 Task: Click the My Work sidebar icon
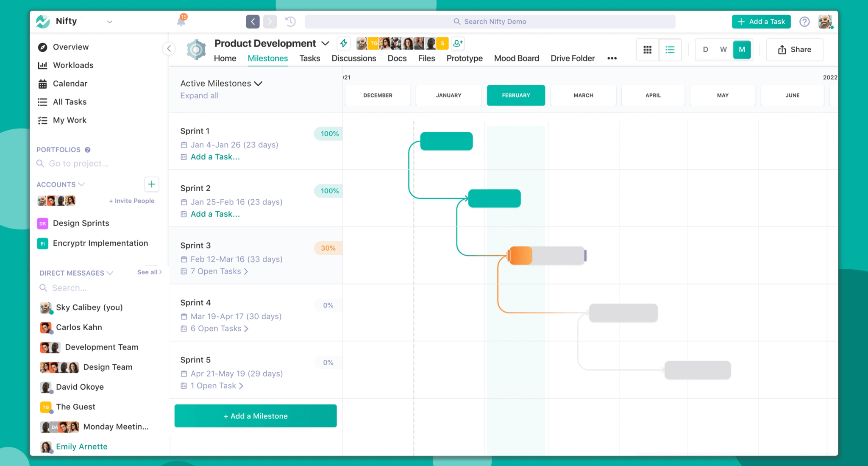click(x=43, y=120)
